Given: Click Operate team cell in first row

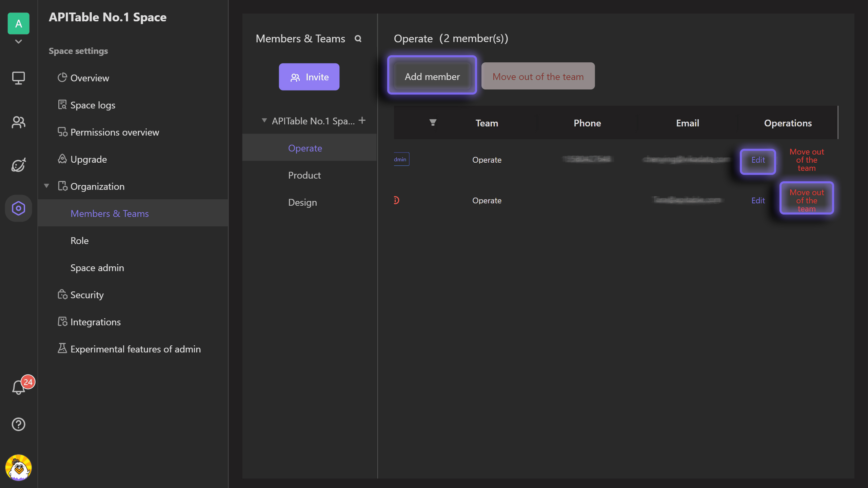Looking at the screenshot, I should tap(487, 160).
